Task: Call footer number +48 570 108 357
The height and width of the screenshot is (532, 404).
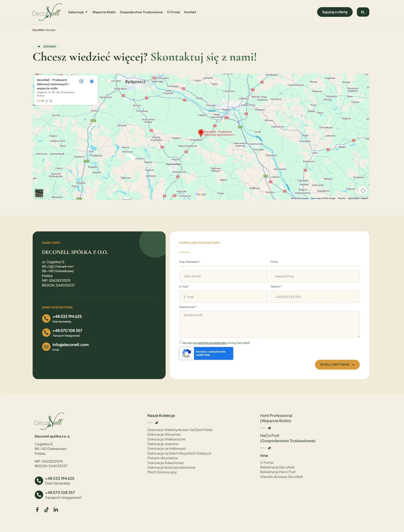Action: click(x=60, y=492)
